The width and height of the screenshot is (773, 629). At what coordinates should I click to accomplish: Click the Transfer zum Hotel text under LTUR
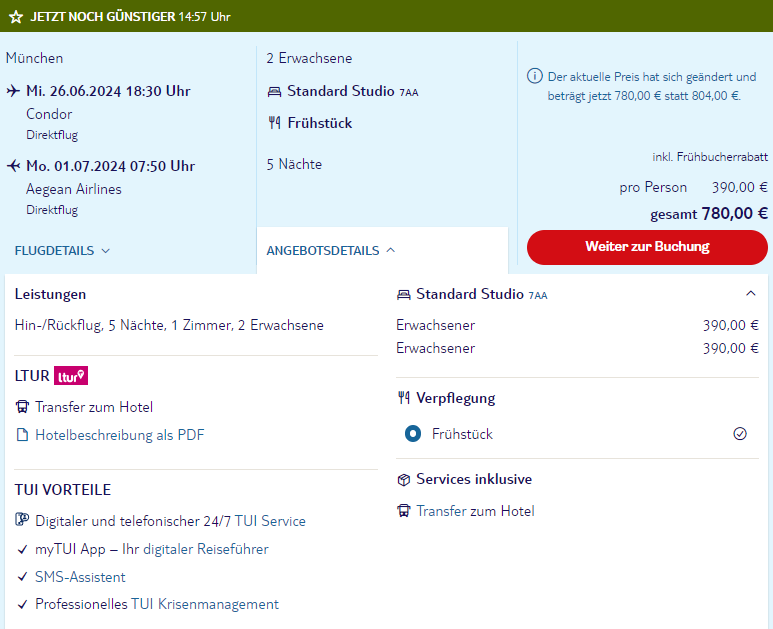pos(94,407)
